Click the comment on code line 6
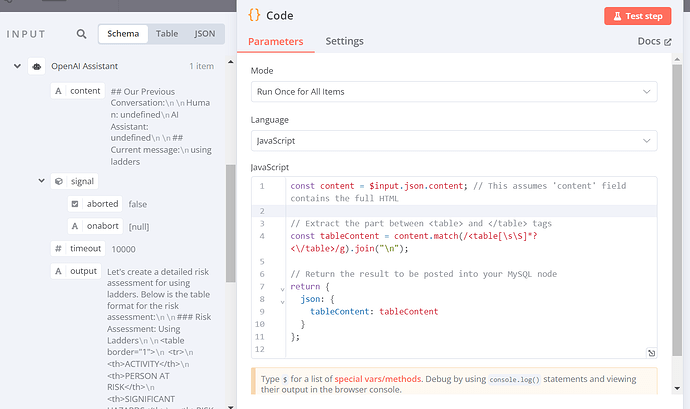This screenshot has height=409, width=690. 423,274
